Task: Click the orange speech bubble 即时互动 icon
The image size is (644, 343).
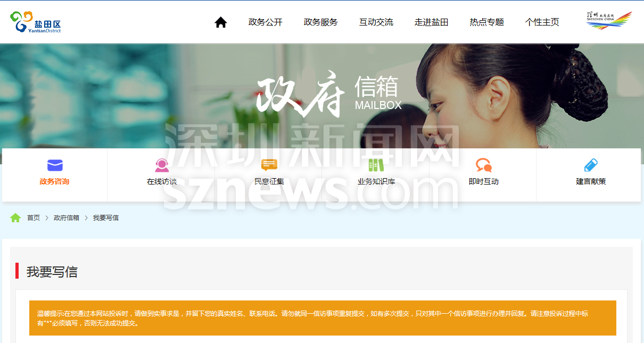Action: click(x=483, y=165)
